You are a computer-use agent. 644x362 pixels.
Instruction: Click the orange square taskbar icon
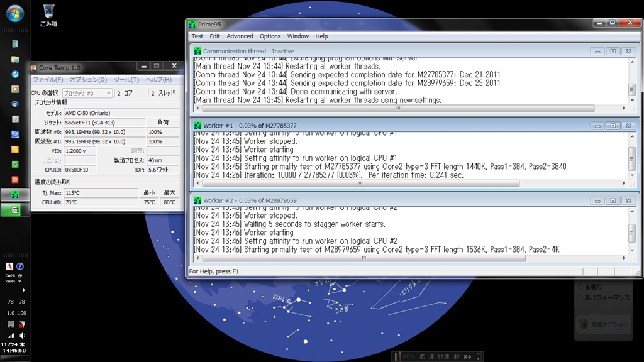point(15,150)
